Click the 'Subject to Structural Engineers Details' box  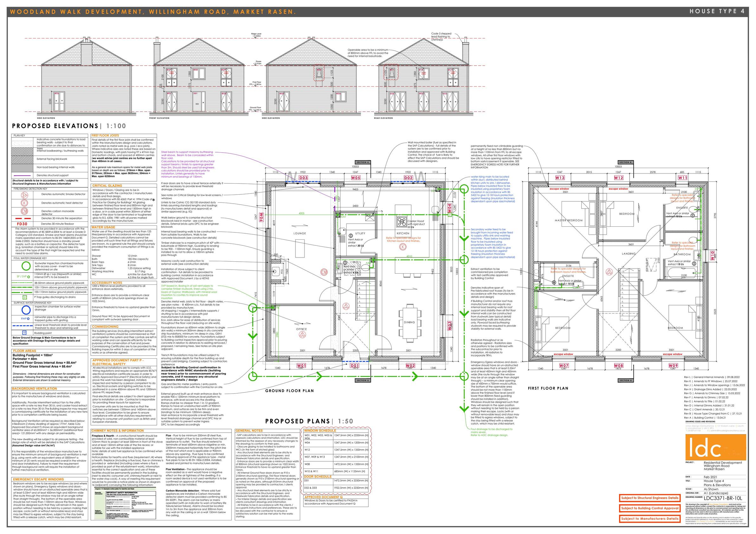pyautogui.click(x=650, y=498)
